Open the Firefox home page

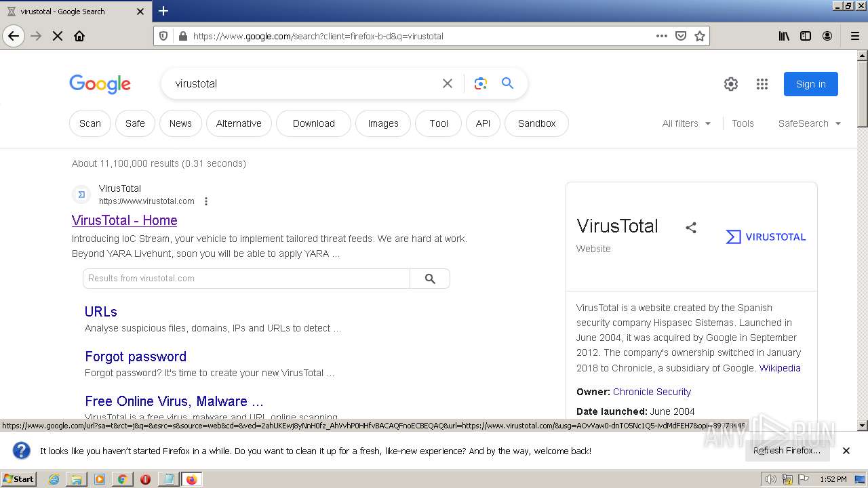click(x=79, y=36)
